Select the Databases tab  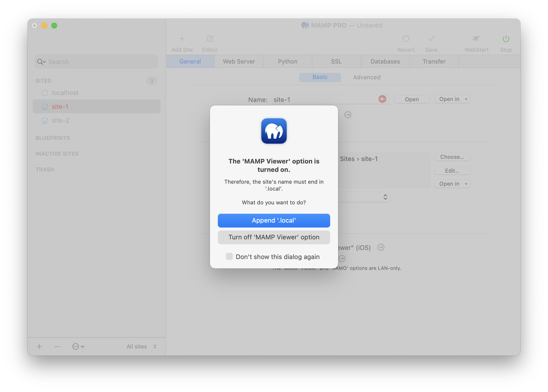click(x=384, y=61)
